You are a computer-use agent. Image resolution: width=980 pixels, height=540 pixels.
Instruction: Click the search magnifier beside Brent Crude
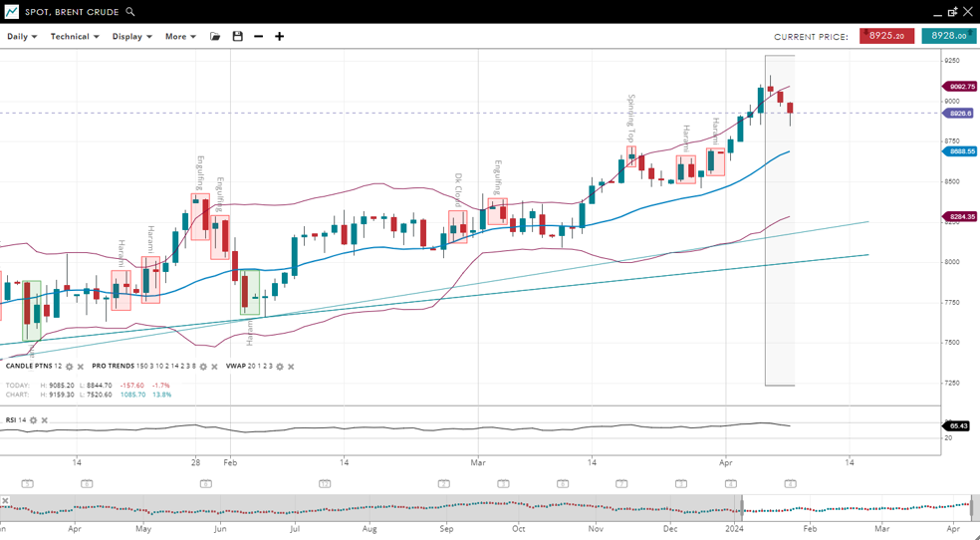(130, 12)
